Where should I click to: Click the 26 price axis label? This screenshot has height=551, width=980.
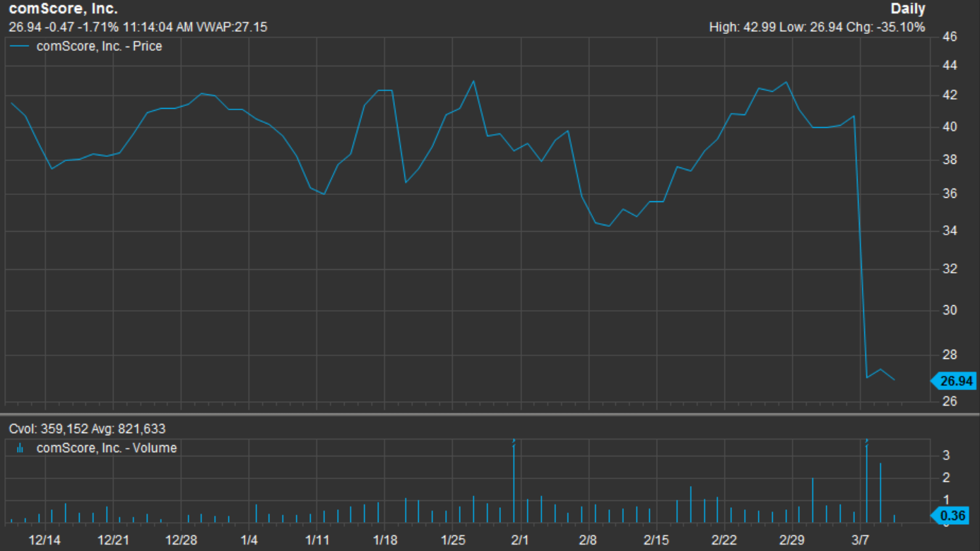(x=950, y=401)
